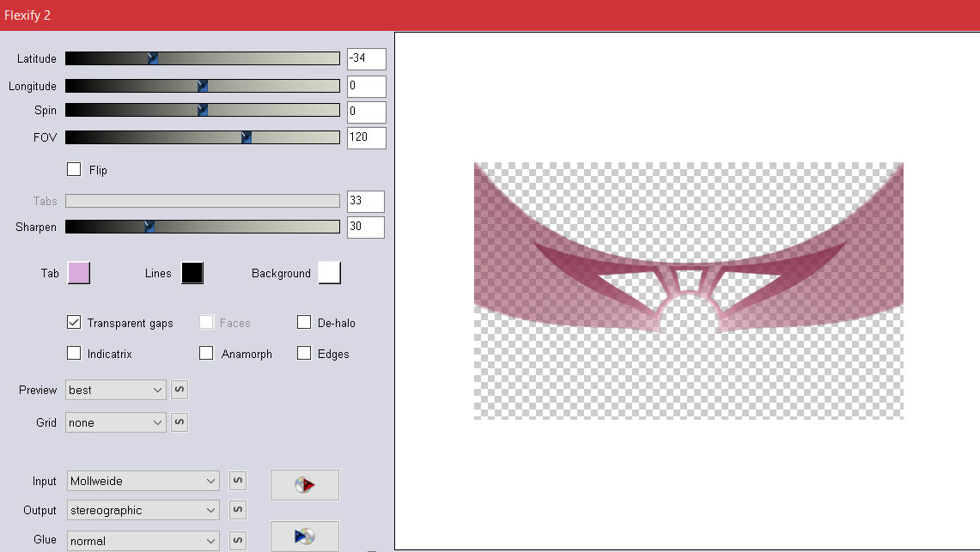
Task: Turn on the Edges checkbox
Action: pyautogui.click(x=304, y=354)
